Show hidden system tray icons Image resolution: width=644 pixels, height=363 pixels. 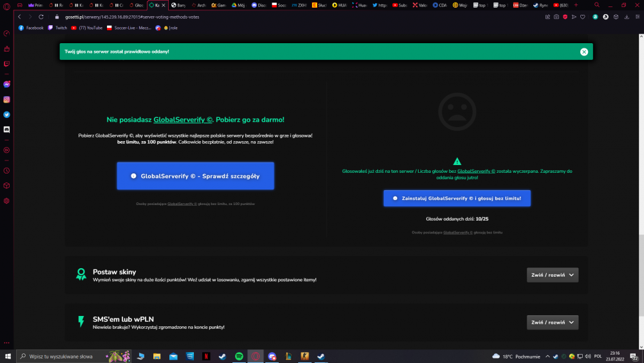point(547,357)
